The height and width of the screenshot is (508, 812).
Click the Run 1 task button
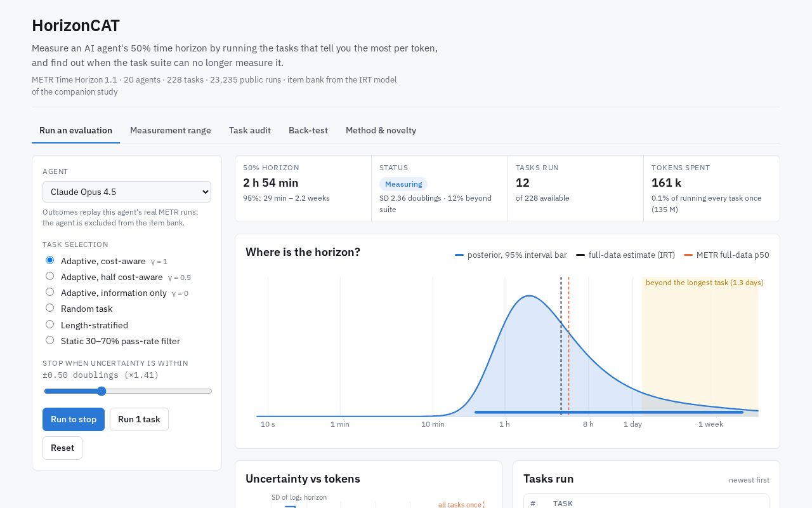coord(139,419)
